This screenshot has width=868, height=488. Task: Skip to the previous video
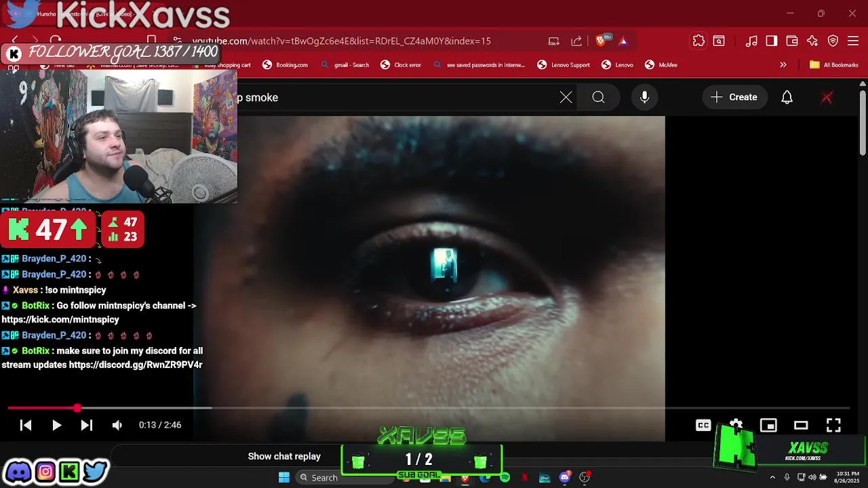[x=26, y=425]
